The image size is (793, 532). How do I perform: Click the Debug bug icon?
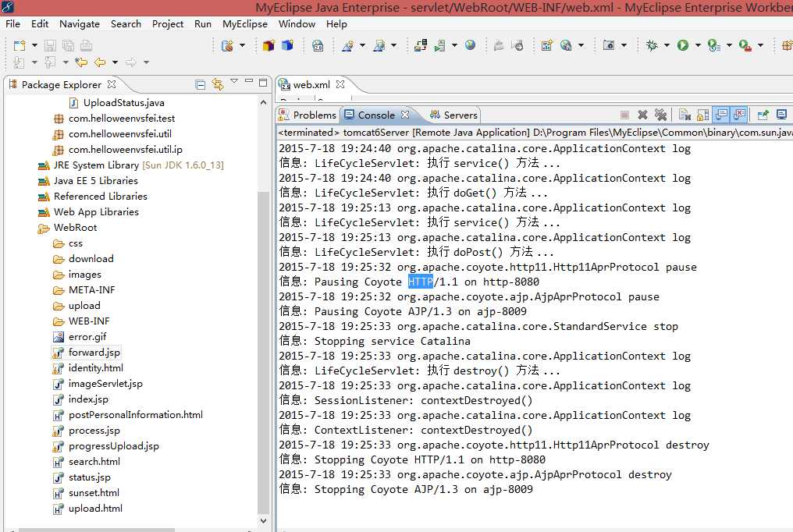(652, 45)
